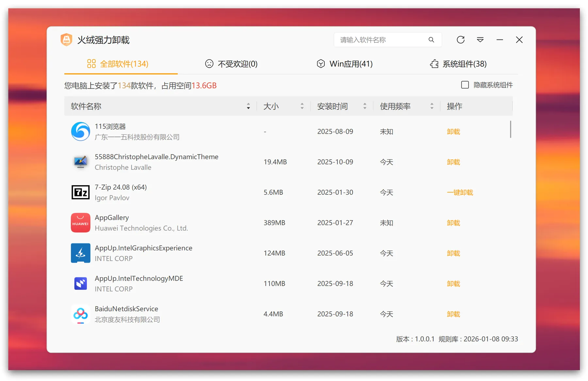This screenshot has height=381, width=588.
Task: Click the search magnifier icon
Action: (432, 40)
